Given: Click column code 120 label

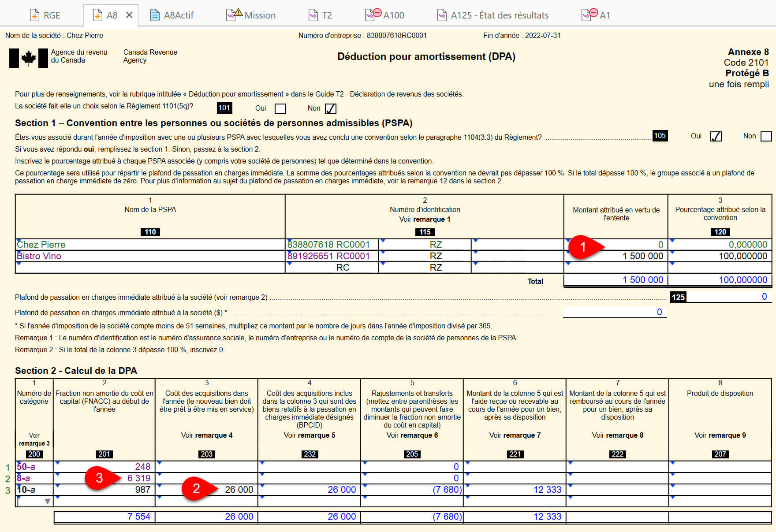Looking at the screenshot, I should [720, 232].
